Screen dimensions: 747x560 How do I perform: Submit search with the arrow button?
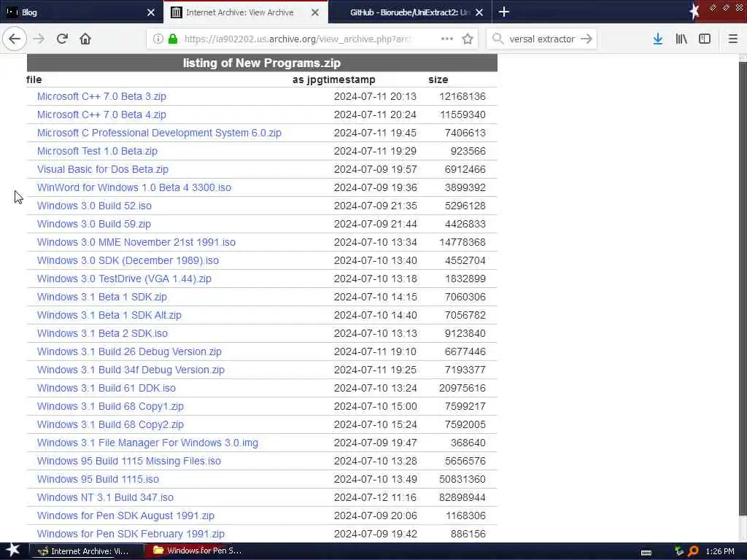pyautogui.click(x=587, y=39)
